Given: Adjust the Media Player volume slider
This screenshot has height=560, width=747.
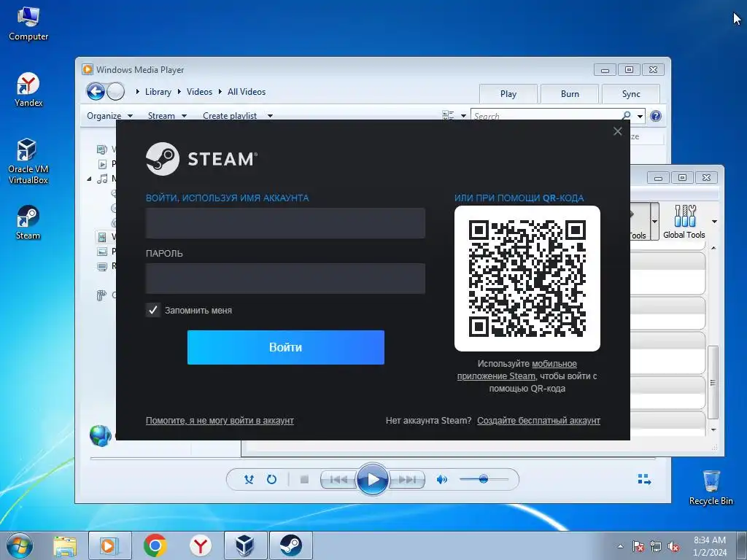Looking at the screenshot, I should coord(483,479).
